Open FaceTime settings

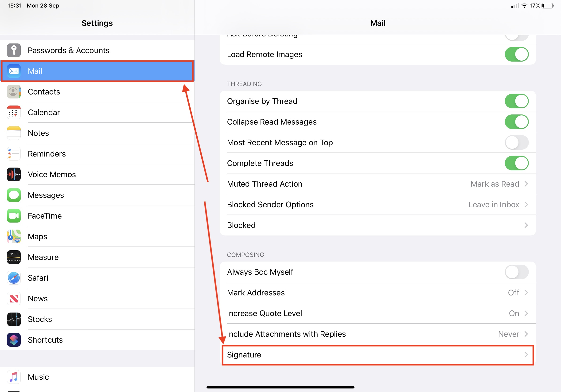pyautogui.click(x=97, y=216)
